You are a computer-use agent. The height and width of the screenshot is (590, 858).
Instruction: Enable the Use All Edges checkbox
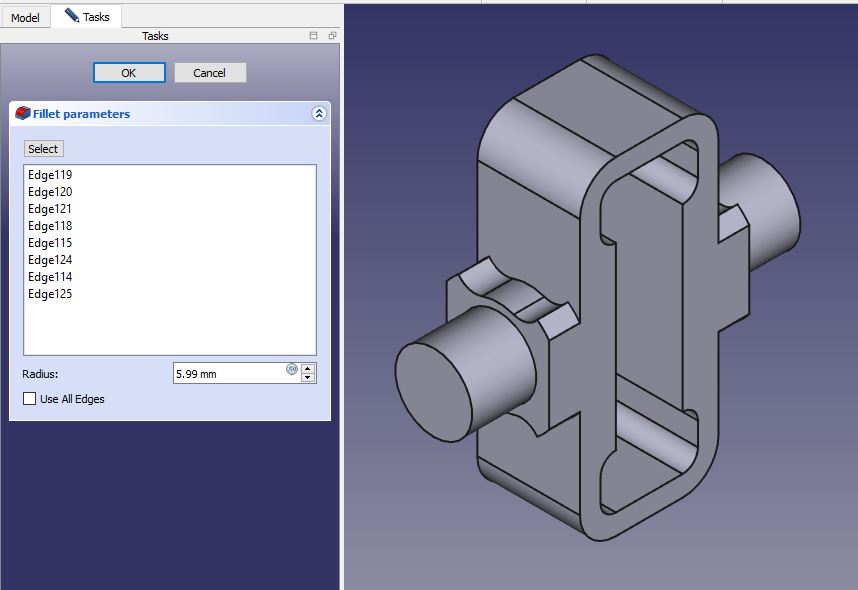click(29, 399)
